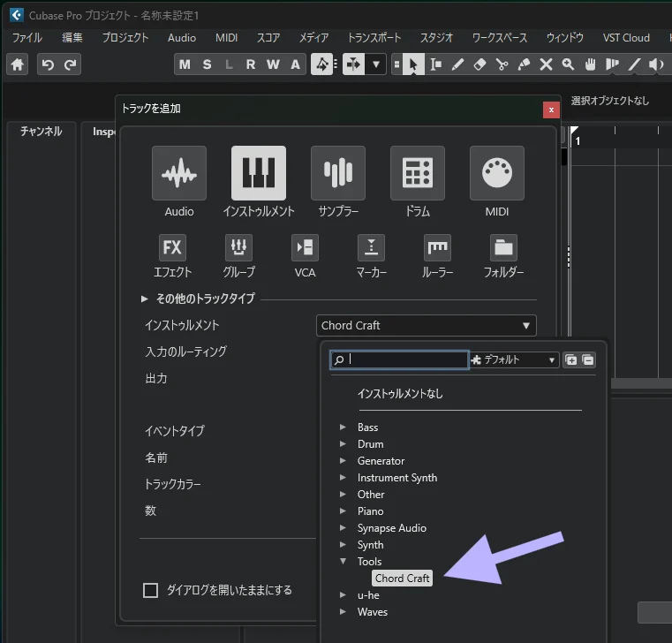Select the Zoom magnifier tool
This screenshot has width=672, height=643.
(x=568, y=64)
